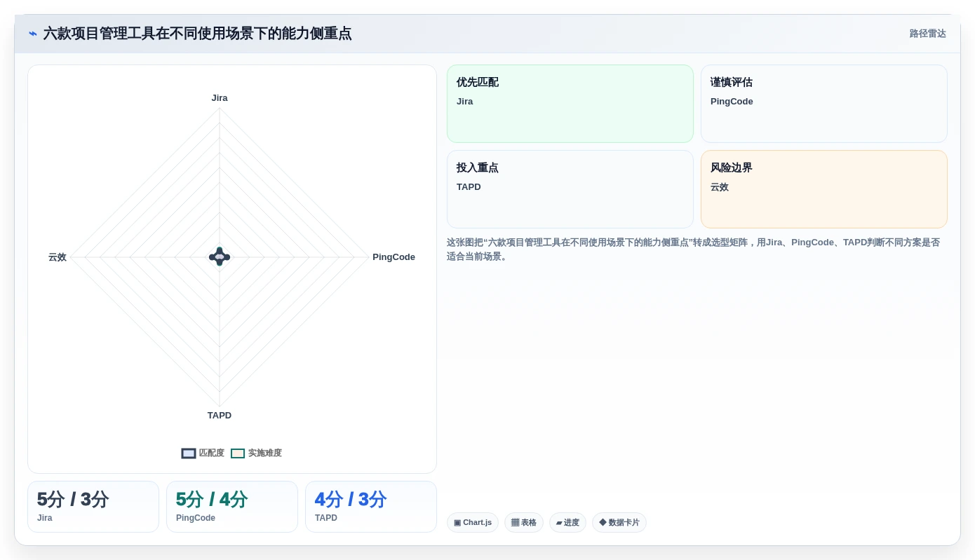Click the 实施难度 legend text
This screenshot has height=560, width=975.
pos(265,453)
